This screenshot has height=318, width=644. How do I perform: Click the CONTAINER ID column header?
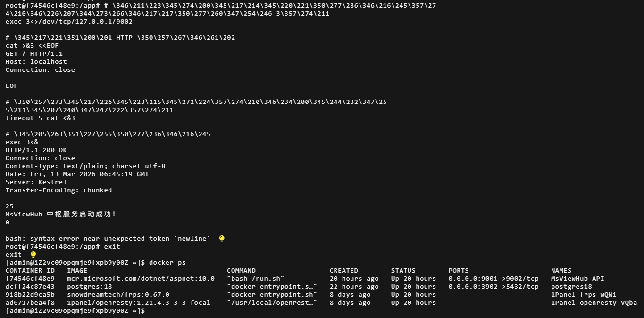point(30,271)
